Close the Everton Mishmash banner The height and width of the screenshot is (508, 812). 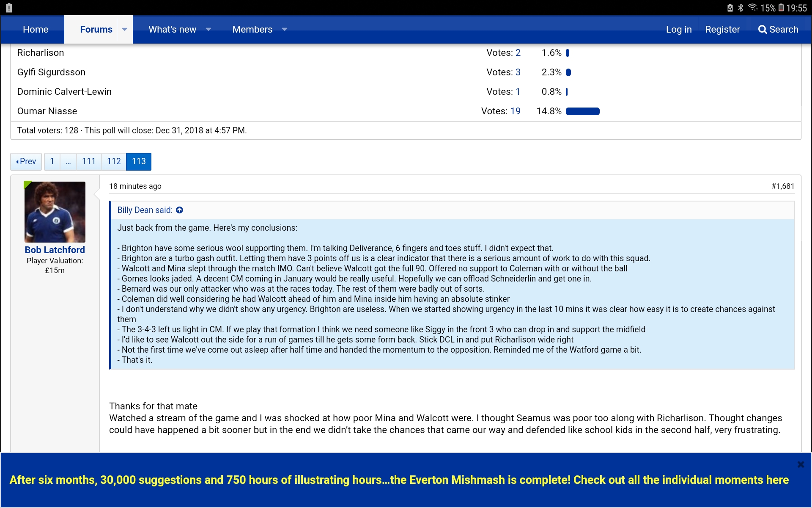(801, 464)
